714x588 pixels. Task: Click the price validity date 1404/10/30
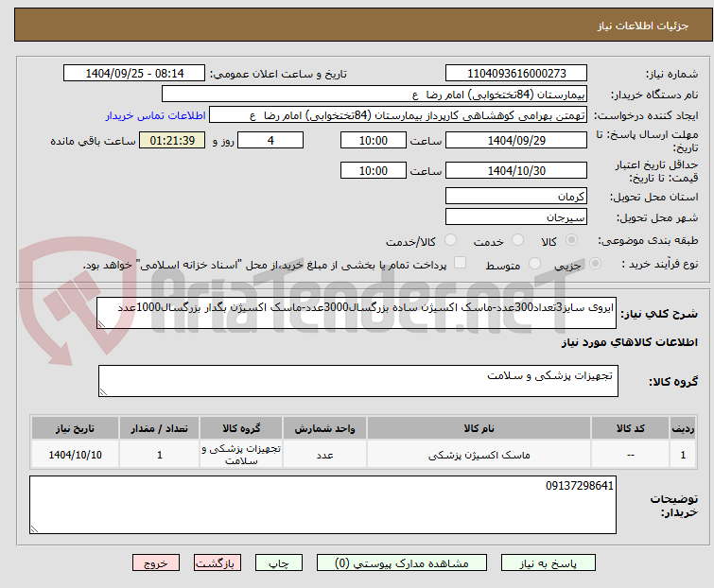516,171
